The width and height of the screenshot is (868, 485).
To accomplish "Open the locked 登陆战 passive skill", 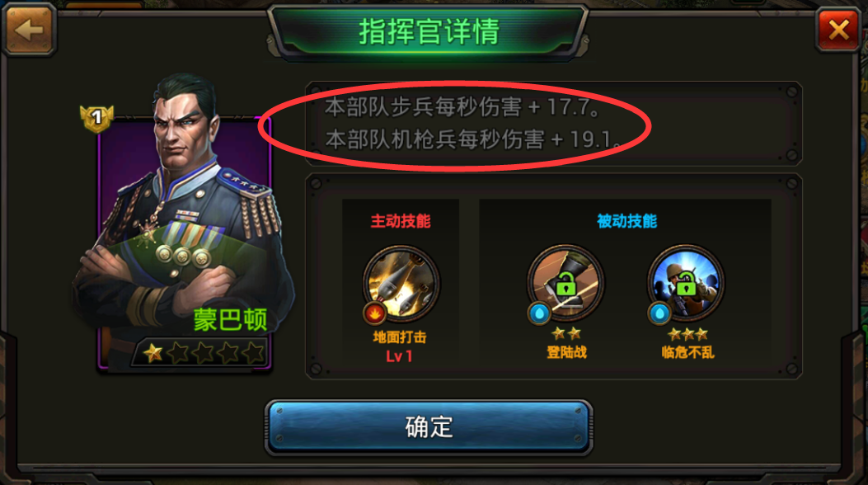I will (x=565, y=283).
